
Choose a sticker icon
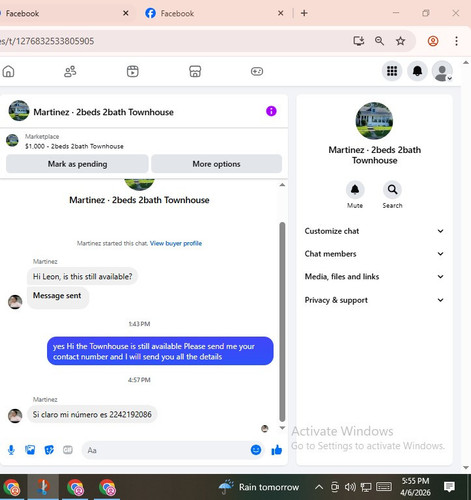tap(49, 450)
